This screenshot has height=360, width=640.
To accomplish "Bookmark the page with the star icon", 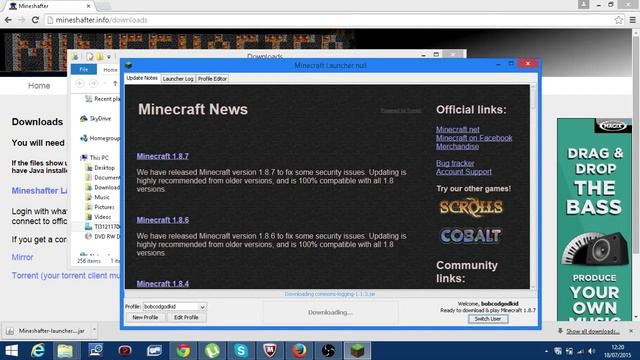I will click(x=619, y=20).
